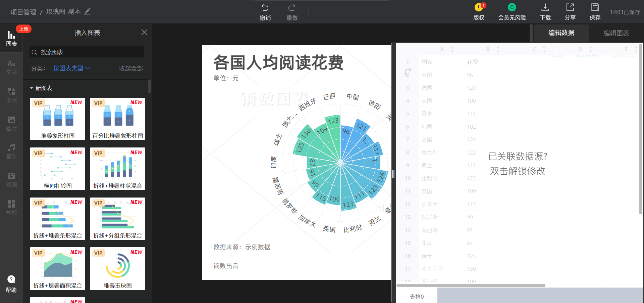Click 收起全部 collapse all link
The height and width of the screenshot is (303, 644).
pyautogui.click(x=131, y=68)
